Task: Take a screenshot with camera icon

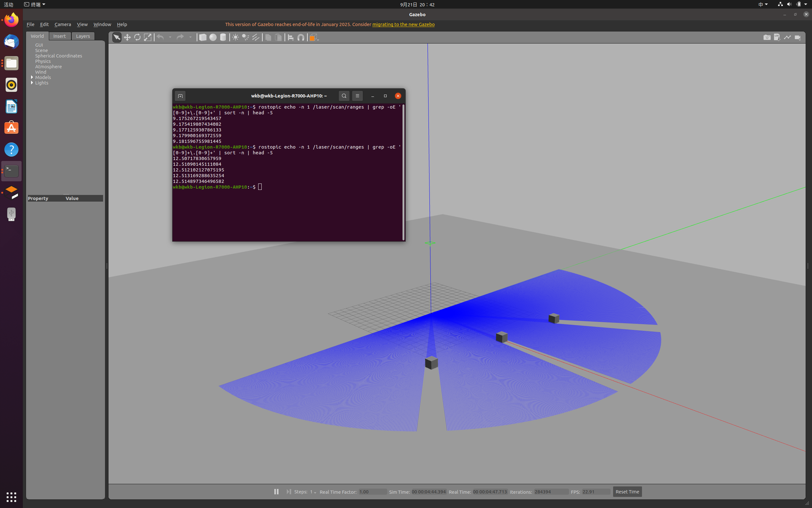Action: pyautogui.click(x=767, y=37)
